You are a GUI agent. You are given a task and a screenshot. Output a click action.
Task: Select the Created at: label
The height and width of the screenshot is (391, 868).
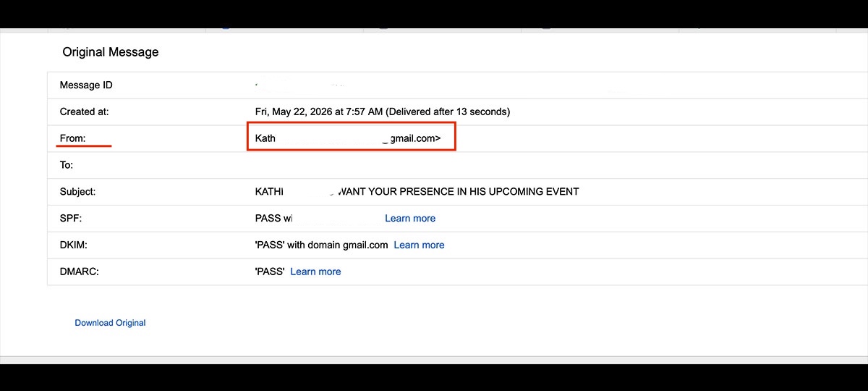[x=84, y=112]
